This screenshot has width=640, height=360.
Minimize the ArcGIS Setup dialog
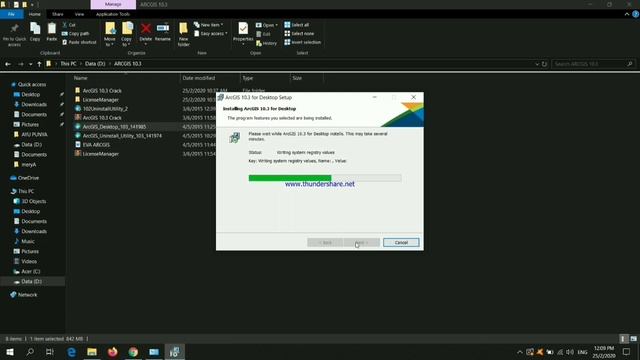coord(374,97)
